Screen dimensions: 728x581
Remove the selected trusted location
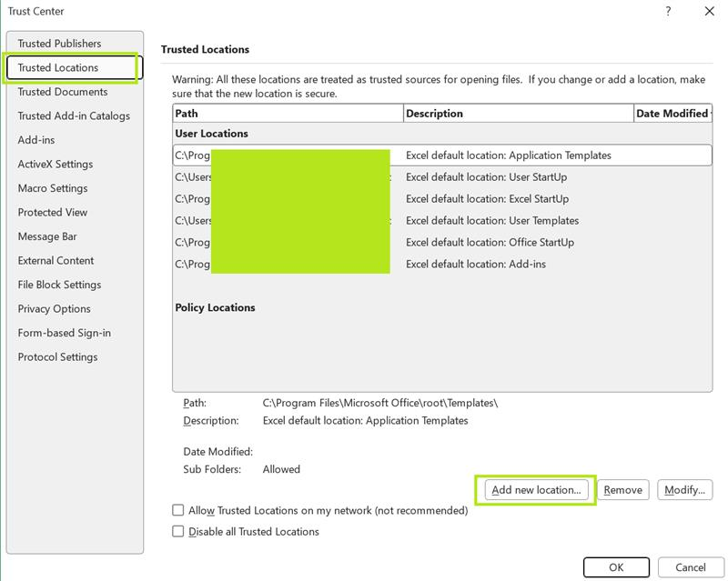622,489
